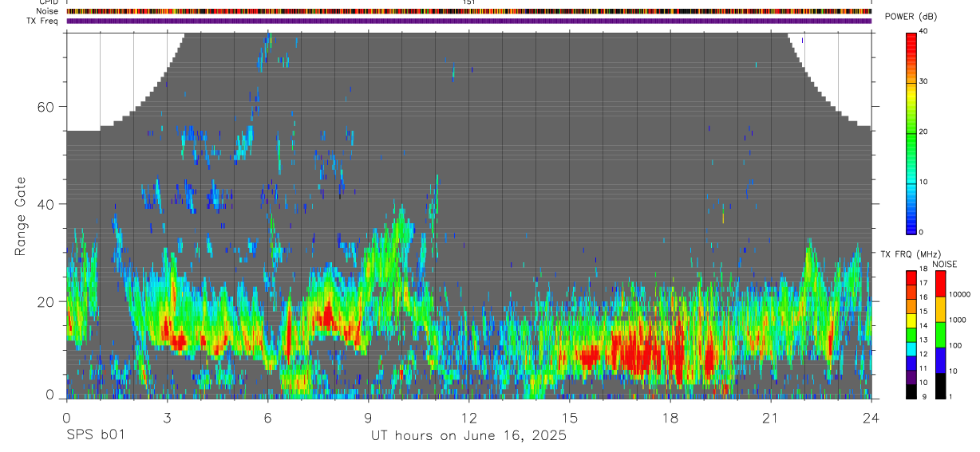Select the 'UT hours on June 16, 2025' label
980x452 pixels.
pos(468,436)
